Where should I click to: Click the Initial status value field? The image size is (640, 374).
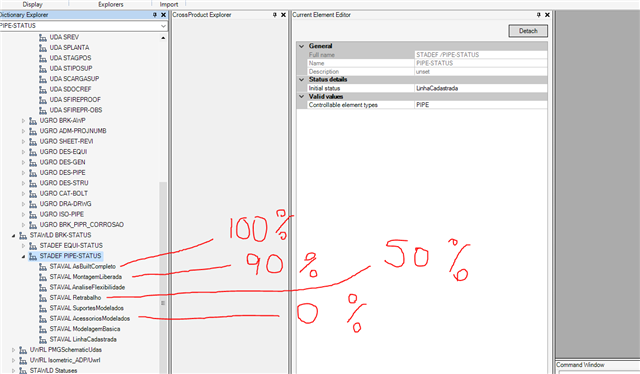[481, 88]
